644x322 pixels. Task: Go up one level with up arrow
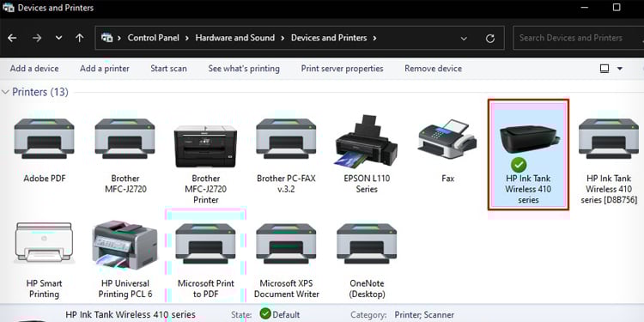[80, 38]
